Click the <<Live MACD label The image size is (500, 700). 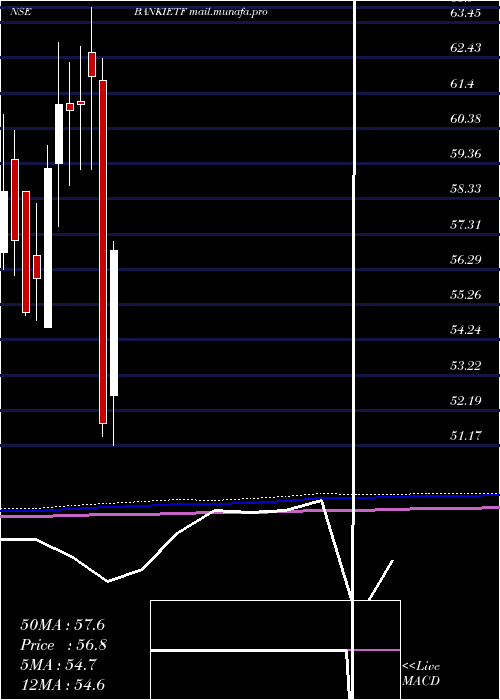click(x=421, y=673)
